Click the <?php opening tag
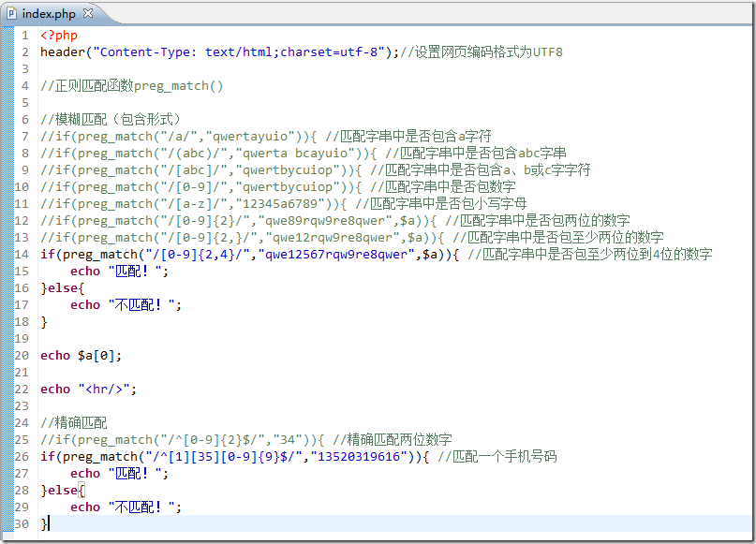Image resolution: width=756 pixels, height=544 pixels. point(59,36)
